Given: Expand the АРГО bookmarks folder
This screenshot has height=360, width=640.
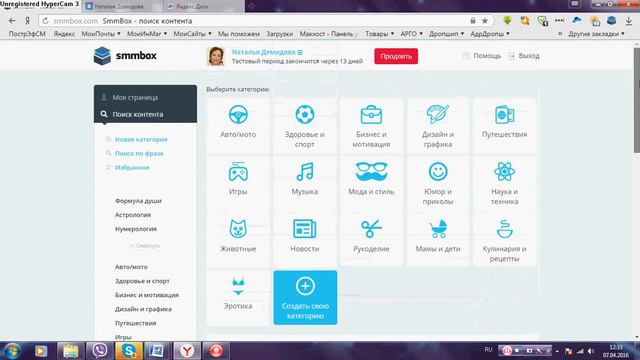Looking at the screenshot, I should [411, 34].
